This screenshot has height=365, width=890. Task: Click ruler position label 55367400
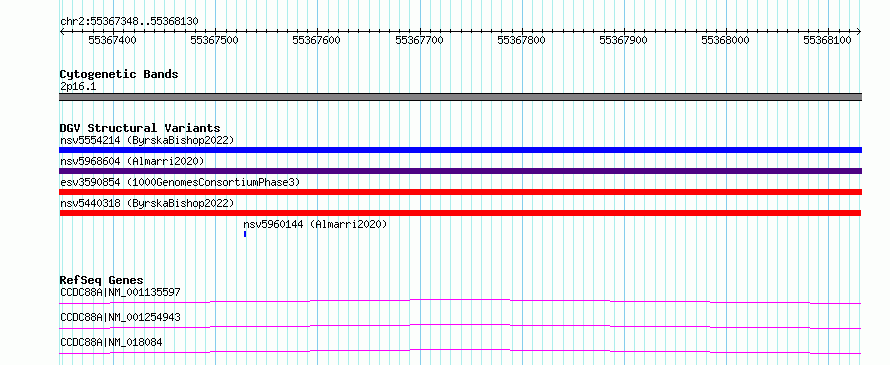pos(112,40)
